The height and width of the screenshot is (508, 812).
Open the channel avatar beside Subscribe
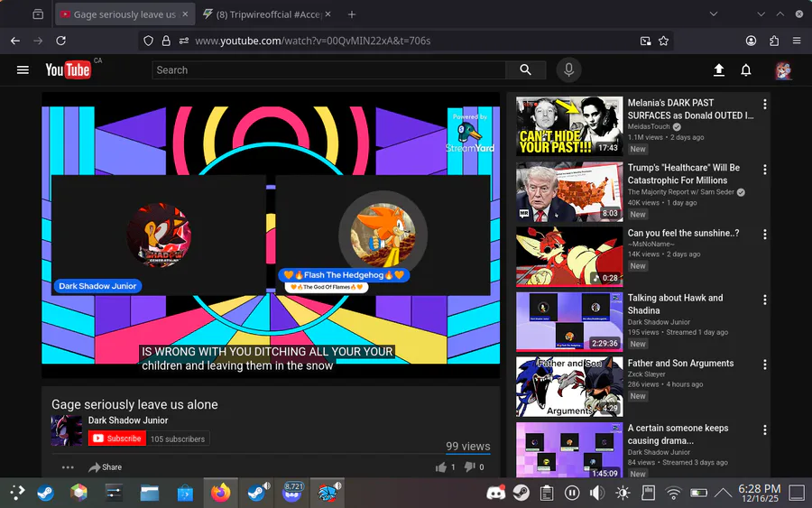[66, 430]
